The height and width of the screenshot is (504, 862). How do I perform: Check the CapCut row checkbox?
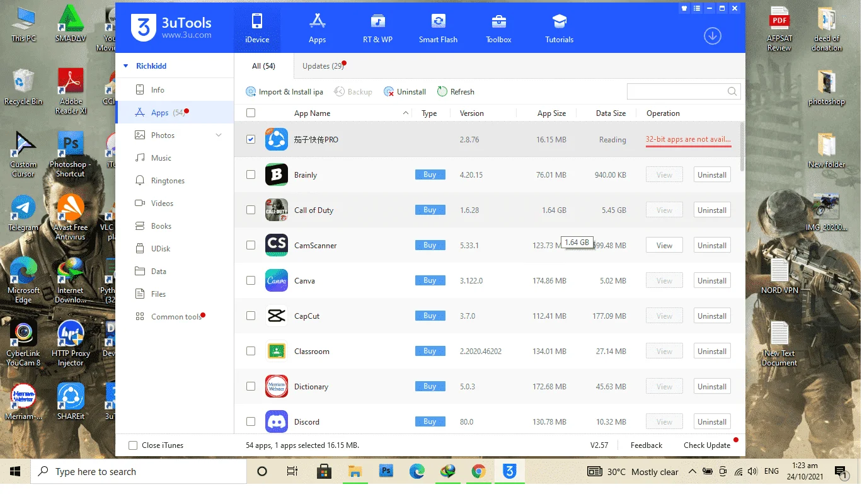[251, 316]
